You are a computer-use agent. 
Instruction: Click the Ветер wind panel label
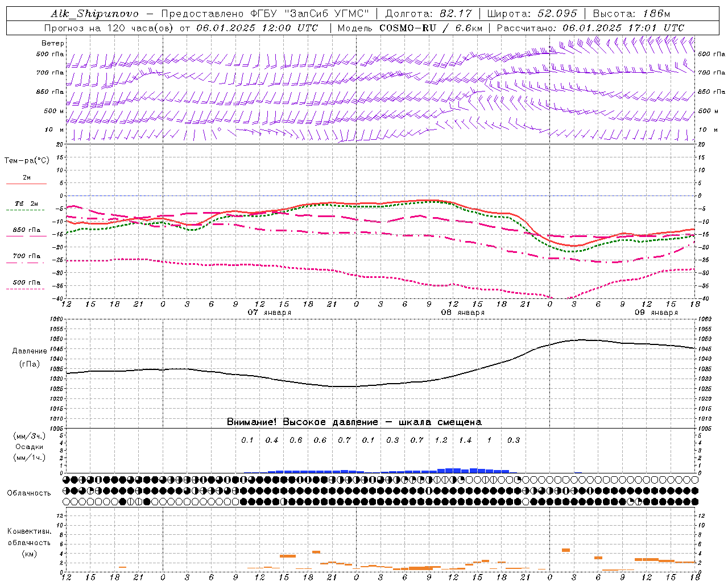(x=53, y=43)
